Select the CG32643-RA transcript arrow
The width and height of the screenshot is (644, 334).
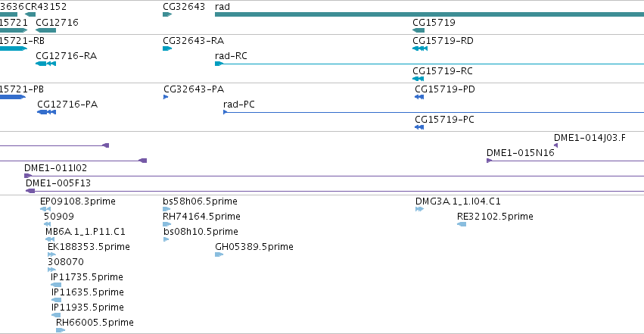pos(167,48)
